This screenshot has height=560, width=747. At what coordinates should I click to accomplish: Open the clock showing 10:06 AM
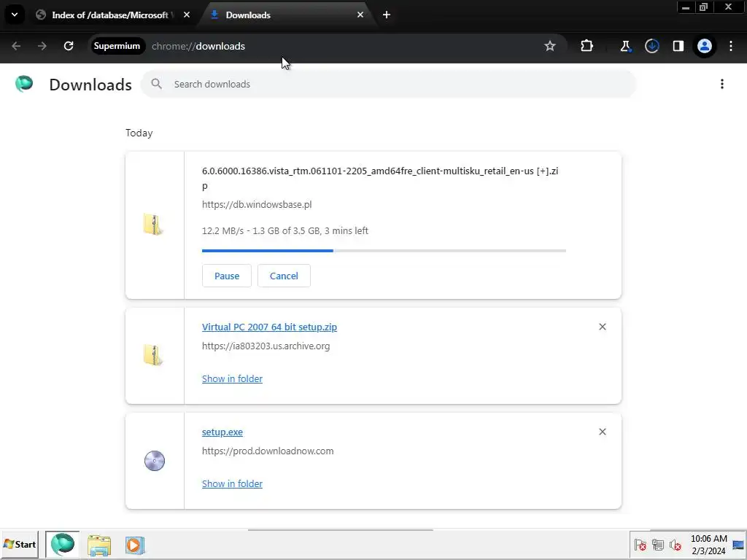click(x=709, y=545)
